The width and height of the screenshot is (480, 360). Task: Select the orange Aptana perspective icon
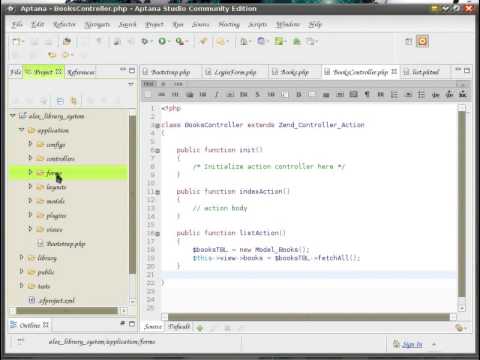tap(422, 41)
